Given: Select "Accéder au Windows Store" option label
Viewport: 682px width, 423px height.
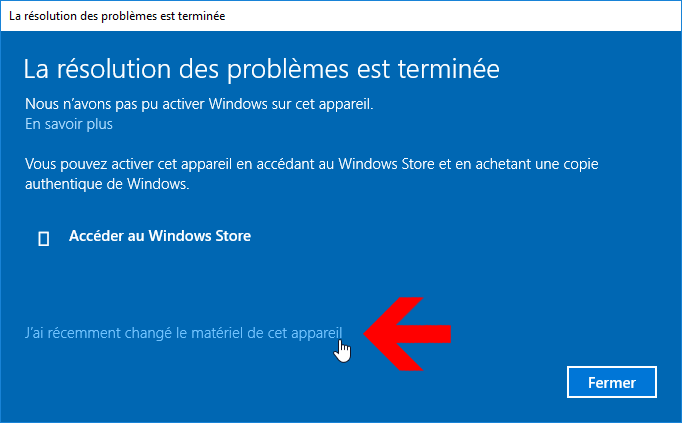Looking at the screenshot, I should (x=160, y=236).
